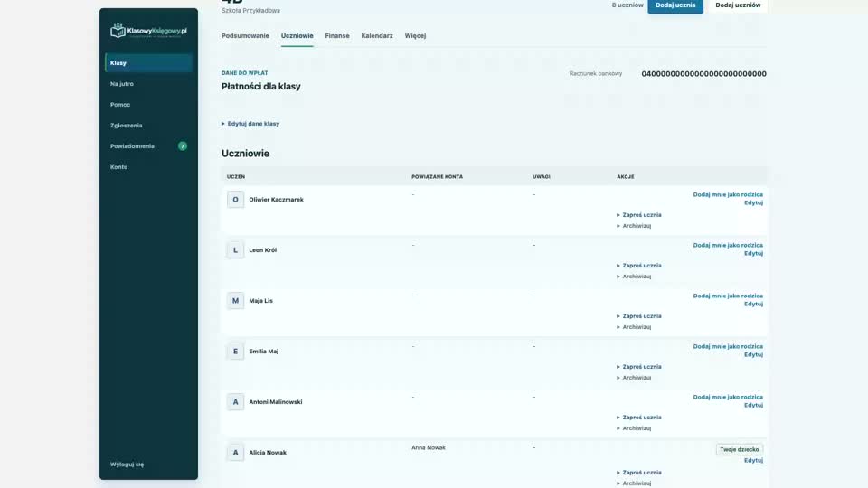Click the L avatar for Leon Król
The height and width of the screenshot is (488, 868).
coord(235,250)
